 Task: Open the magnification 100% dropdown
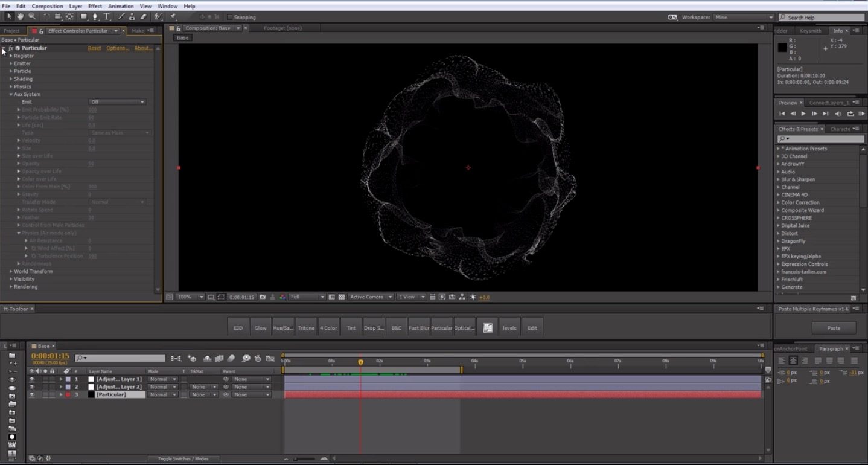(x=191, y=297)
